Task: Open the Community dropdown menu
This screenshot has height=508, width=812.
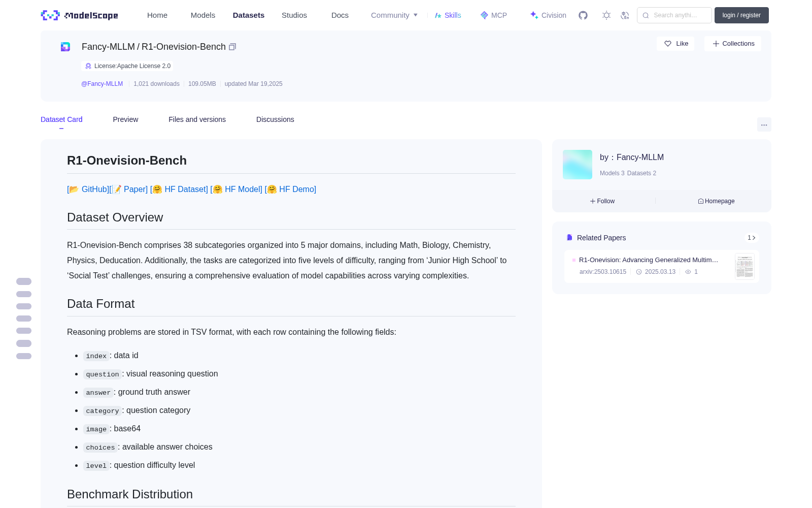Action: [394, 15]
